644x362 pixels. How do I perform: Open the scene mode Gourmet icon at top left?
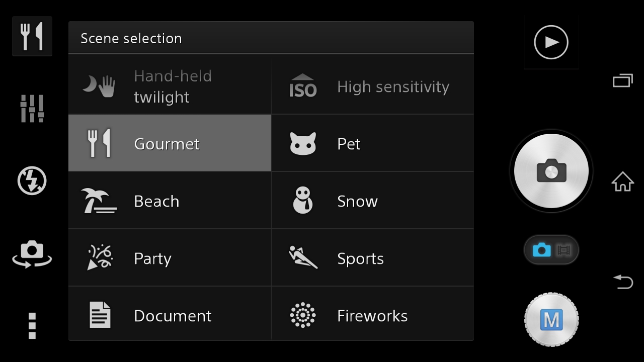pos(32,36)
